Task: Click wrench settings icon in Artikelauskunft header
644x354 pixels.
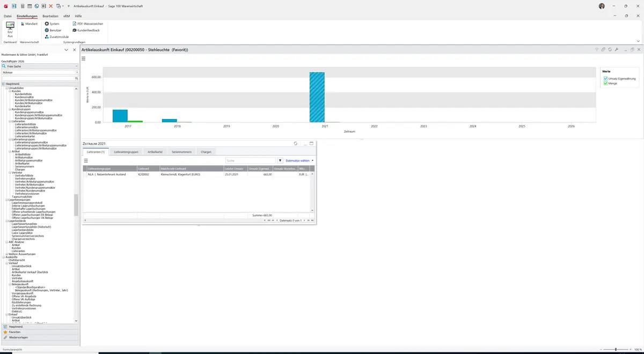Action: [617, 49]
